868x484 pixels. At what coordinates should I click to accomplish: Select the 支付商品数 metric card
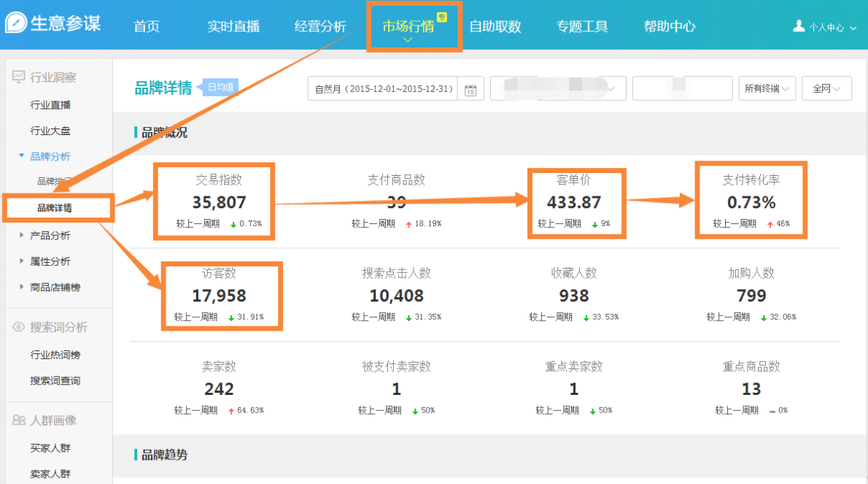click(396, 201)
